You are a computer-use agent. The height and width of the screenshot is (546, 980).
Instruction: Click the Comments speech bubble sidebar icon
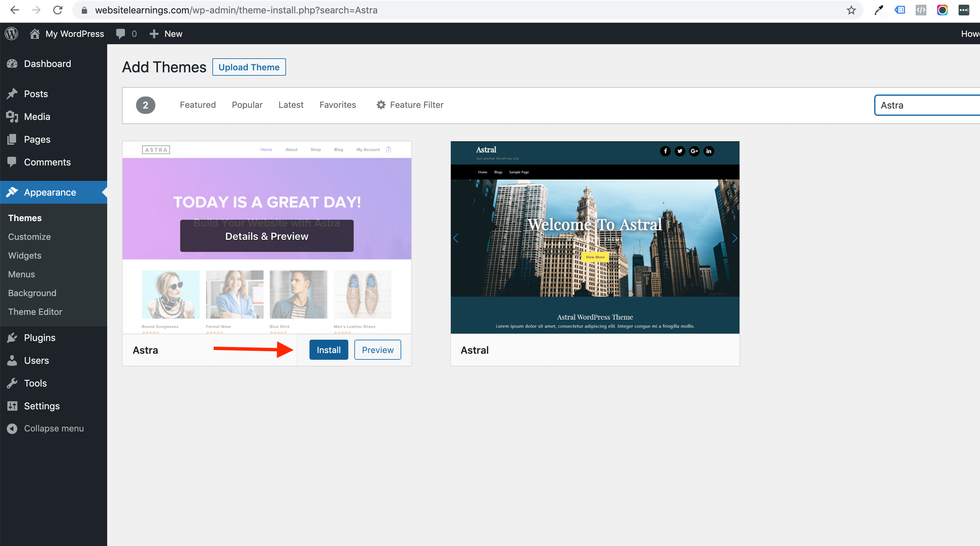pos(12,162)
